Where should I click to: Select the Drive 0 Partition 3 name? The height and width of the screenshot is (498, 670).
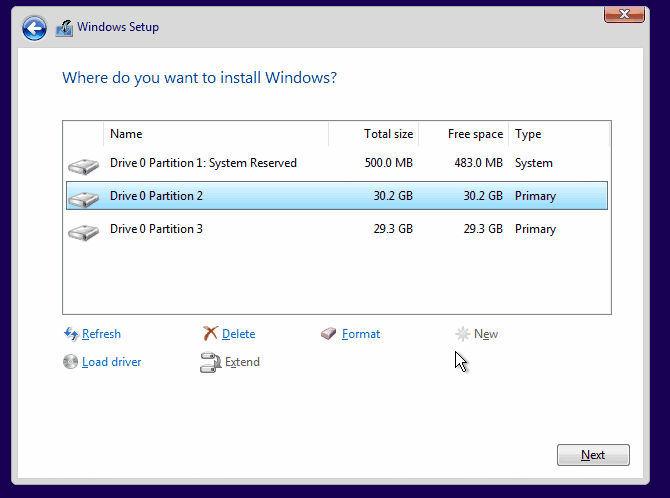(x=156, y=229)
